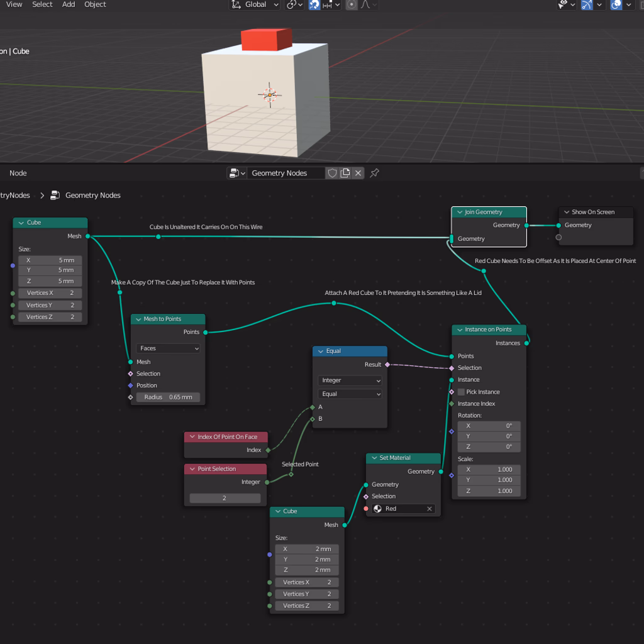The height and width of the screenshot is (644, 644).
Task: Collapse the Mesh to Points node
Action: [138, 319]
